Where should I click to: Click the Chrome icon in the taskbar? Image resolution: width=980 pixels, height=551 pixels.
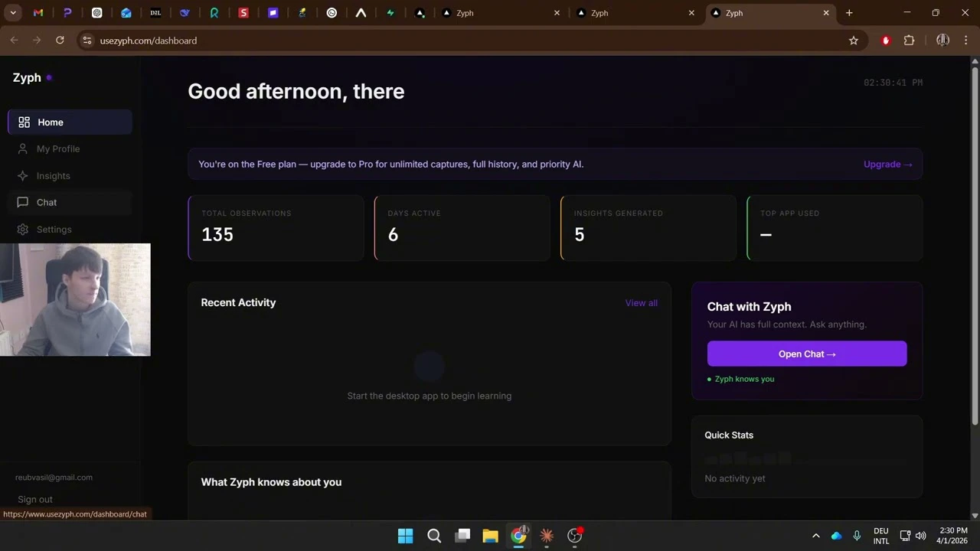coord(519,536)
